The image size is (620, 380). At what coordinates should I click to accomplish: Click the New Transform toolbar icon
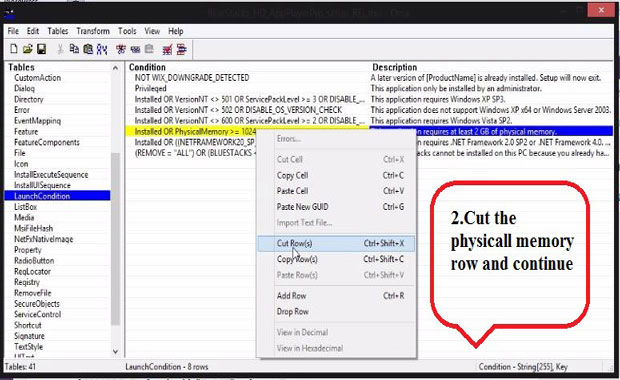(121, 49)
